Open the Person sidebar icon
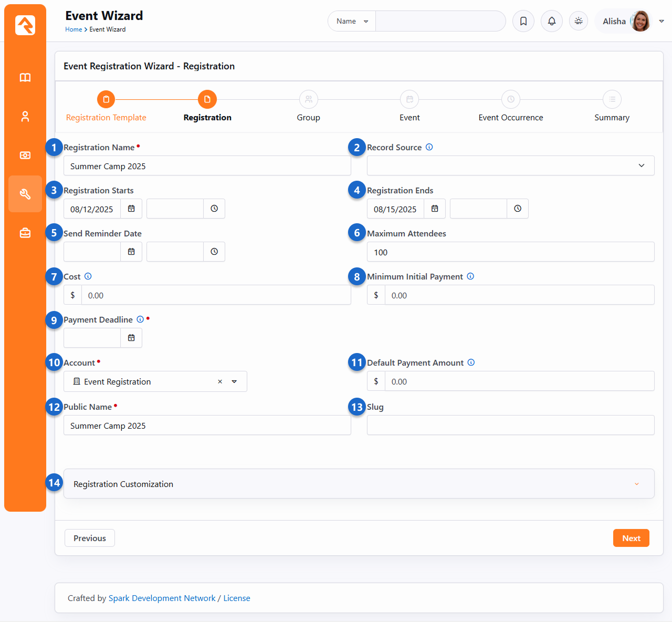This screenshot has height=622, width=672. [x=25, y=117]
